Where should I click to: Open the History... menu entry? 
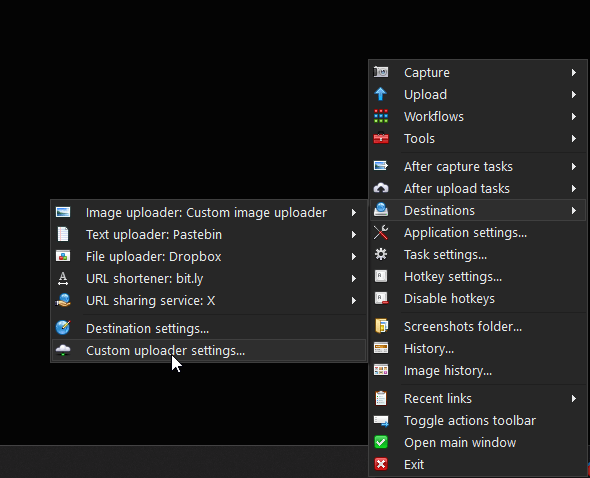(x=478, y=349)
